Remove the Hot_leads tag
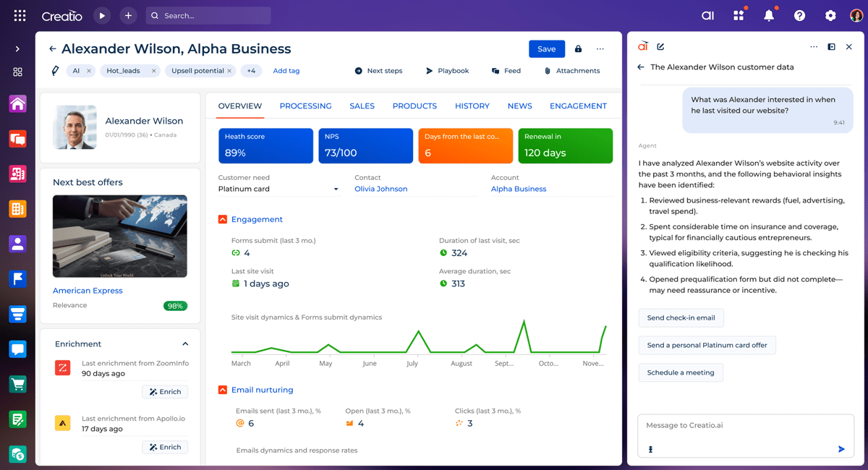 [x=153, y=71]
